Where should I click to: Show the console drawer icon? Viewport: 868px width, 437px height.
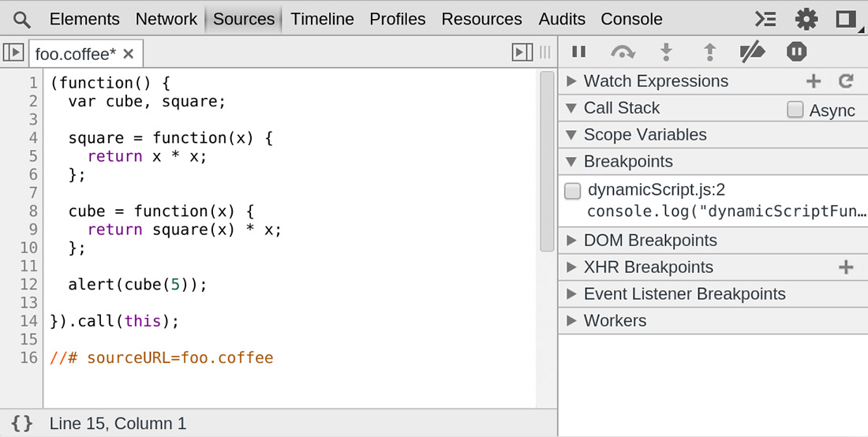click(765, 19)
